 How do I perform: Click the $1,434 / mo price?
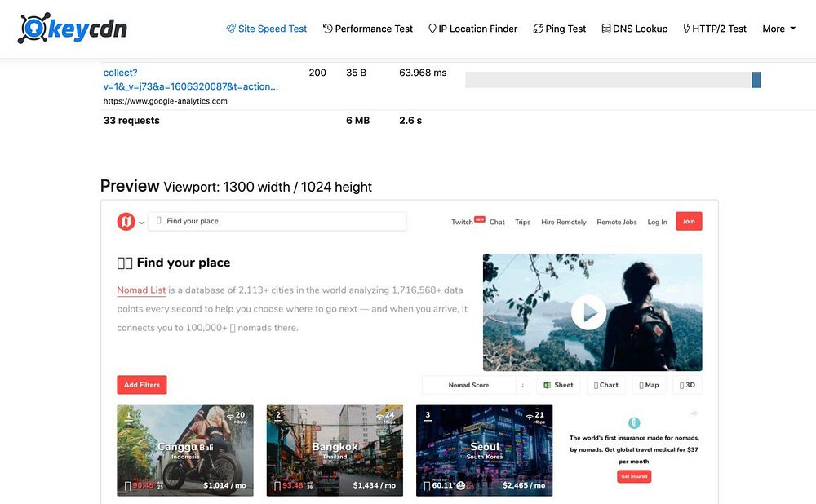click(x=375, y=485)
